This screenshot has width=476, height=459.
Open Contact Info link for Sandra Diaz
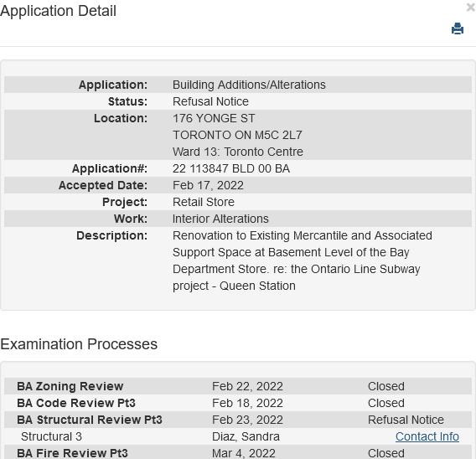click(x=427, y=436)
